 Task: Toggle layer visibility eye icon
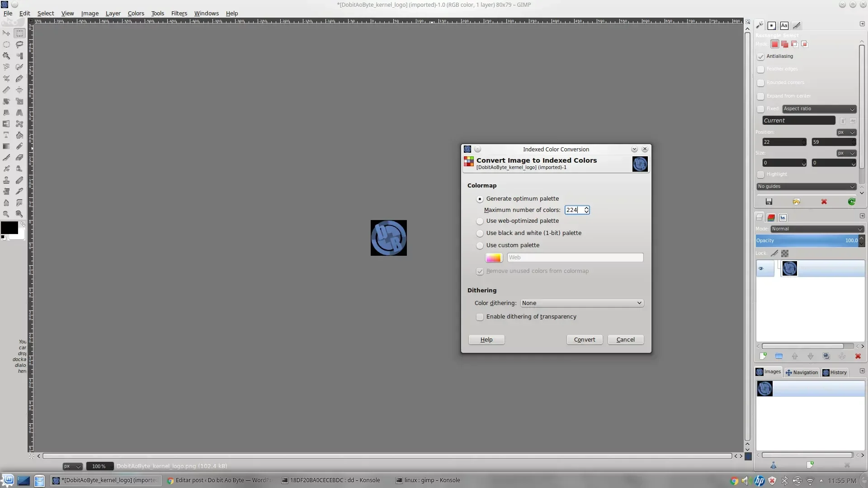(x=761, y=268)
